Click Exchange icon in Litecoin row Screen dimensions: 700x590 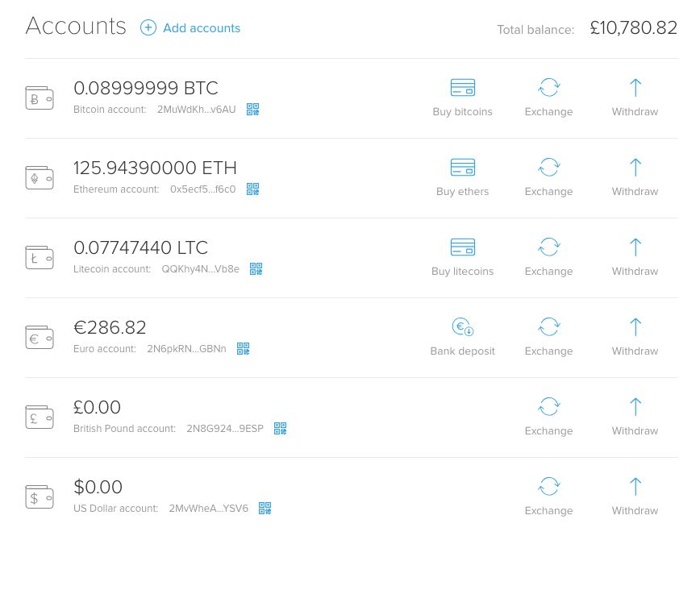pos(548,247)
